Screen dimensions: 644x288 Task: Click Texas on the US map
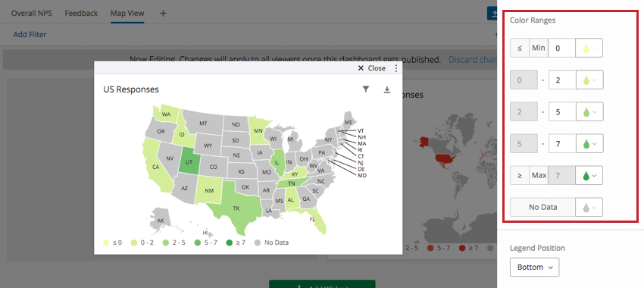point(236,208)
